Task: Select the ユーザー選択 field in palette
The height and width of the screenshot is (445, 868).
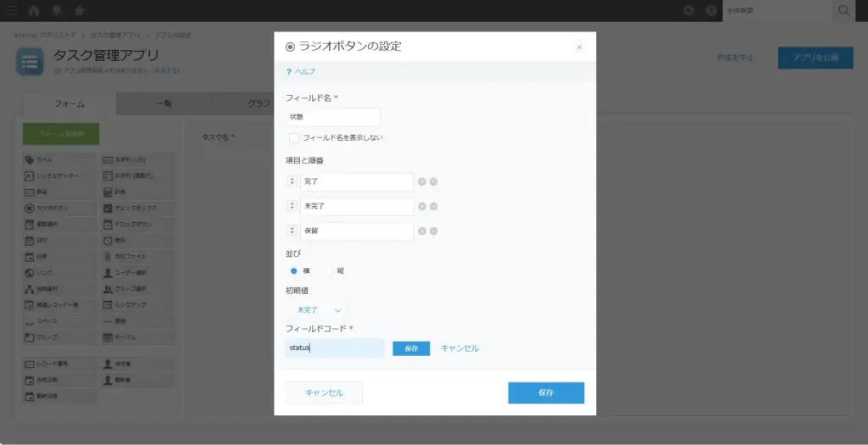Action: click(x=138, y=272)
